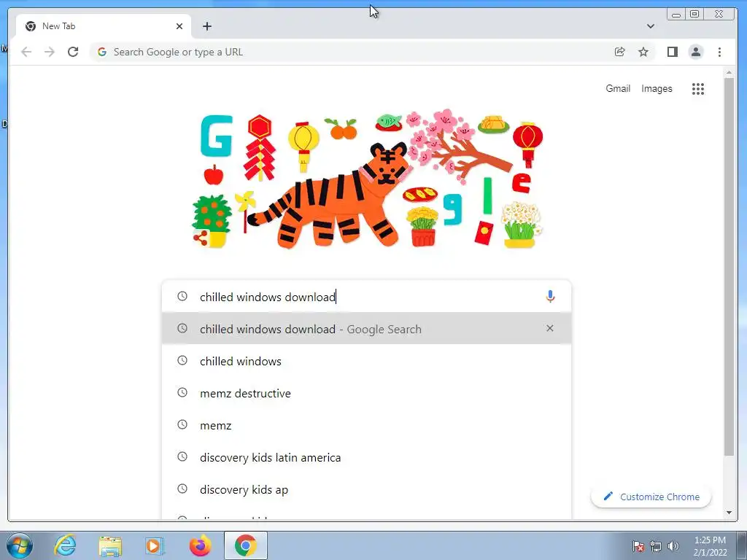Open the Google apps grid
The width and height of the screenshot is (747, 560).
click(698, 88)
